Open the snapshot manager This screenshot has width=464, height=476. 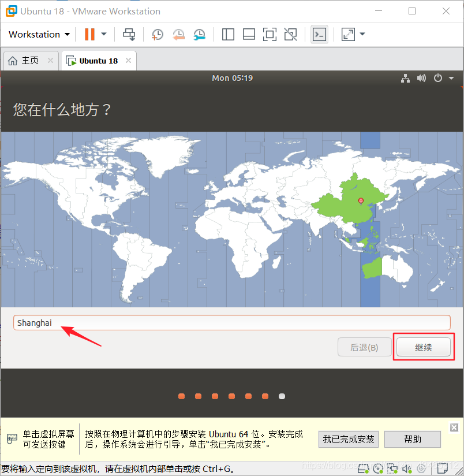pyautogui.click(x=200, y=34)
